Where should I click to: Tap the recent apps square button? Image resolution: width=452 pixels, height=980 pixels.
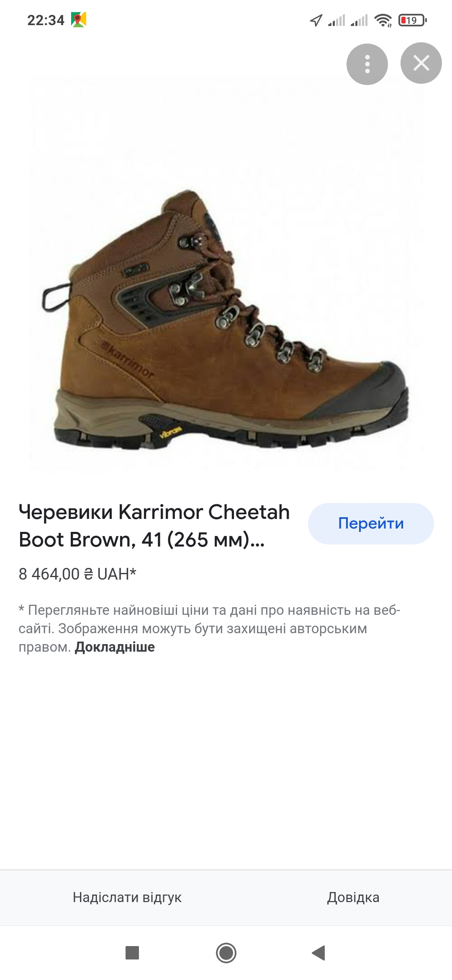132,953
